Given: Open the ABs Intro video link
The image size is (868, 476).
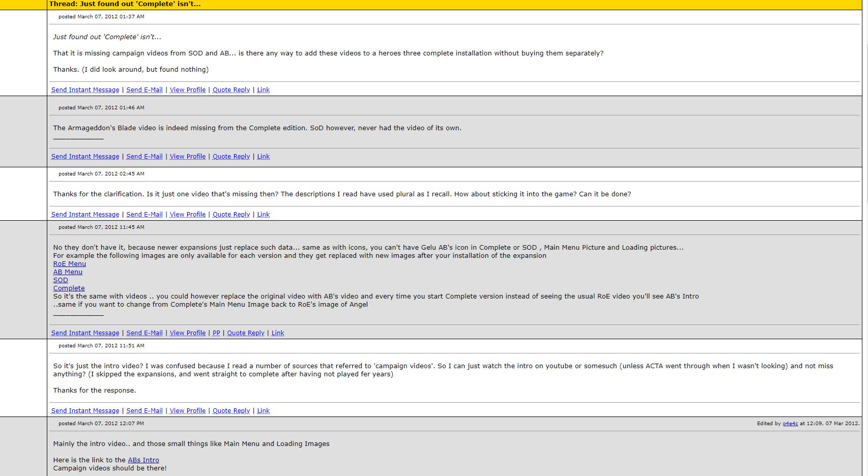Looking at the screenshot, I should pos(143,460).
